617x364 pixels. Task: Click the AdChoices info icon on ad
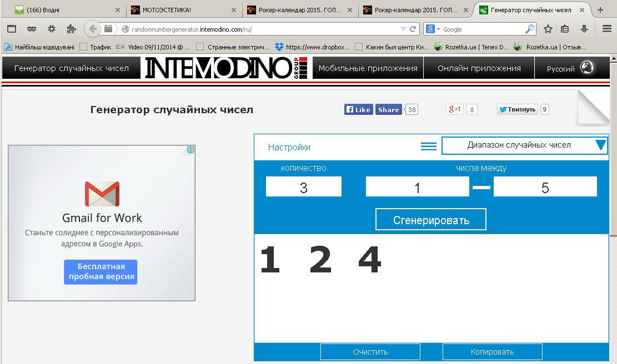click(190, 150)
